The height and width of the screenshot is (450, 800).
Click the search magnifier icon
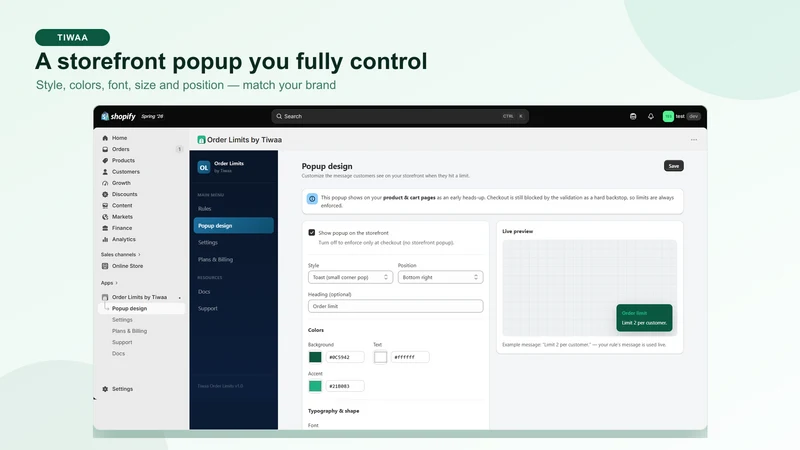[279, 116]
